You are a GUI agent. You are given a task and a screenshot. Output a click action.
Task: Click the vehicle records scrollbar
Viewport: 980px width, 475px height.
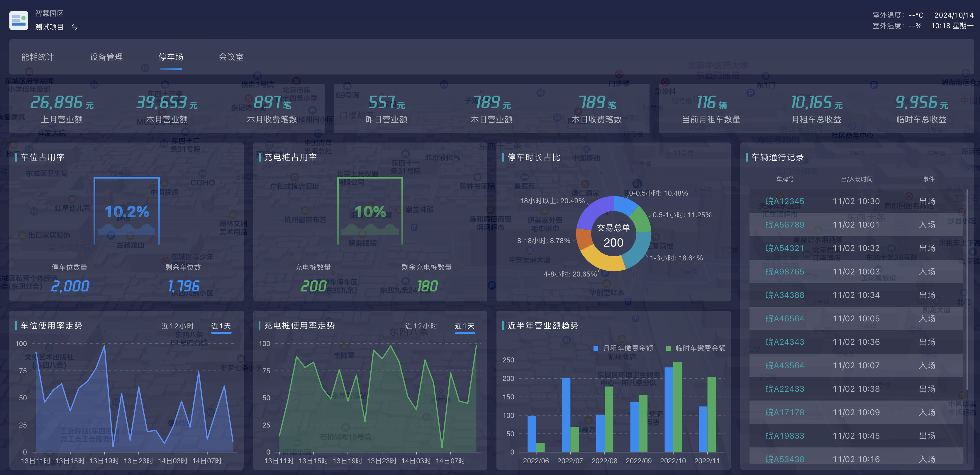click(967, 289)
